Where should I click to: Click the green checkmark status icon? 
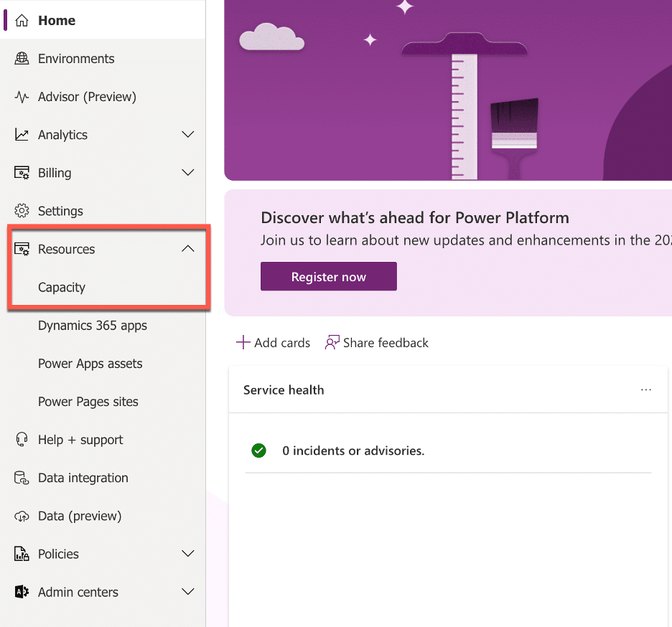pos(258,451)
